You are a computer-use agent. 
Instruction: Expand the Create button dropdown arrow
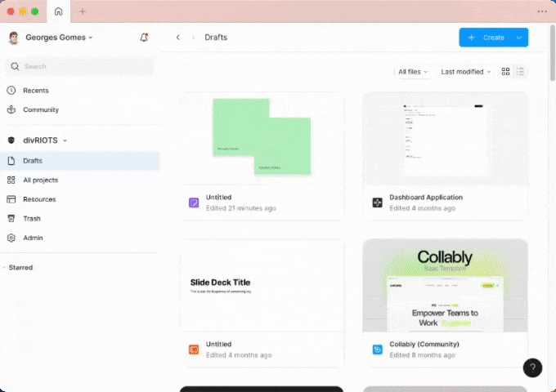coord(519,38)
